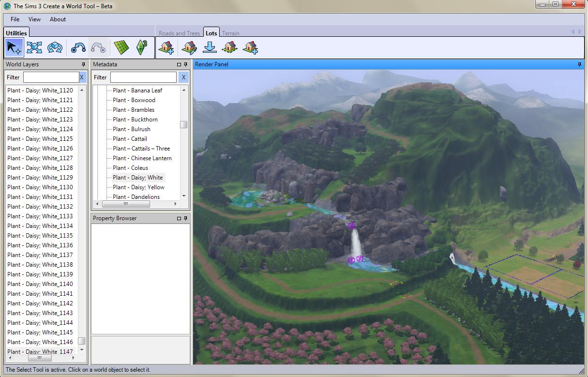Maximize the Metadata panel
This screenshot has width=588, height=377.
click(x=179, y=64)
